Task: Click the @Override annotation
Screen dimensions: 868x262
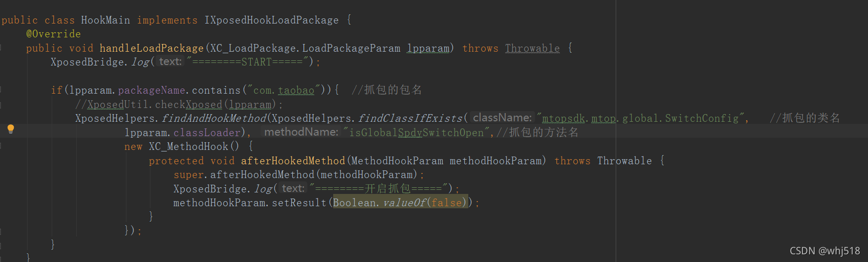Action: coord(53,34)
